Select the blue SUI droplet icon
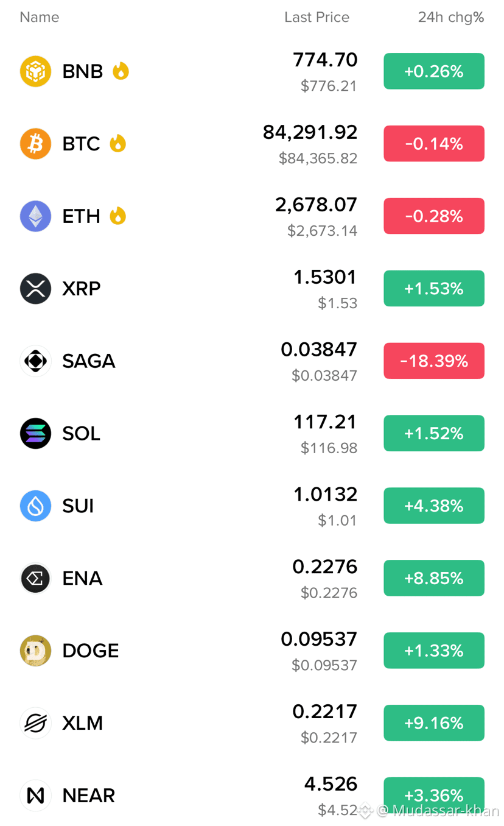This screenshot has height=826, width=504. click(35, 506)
